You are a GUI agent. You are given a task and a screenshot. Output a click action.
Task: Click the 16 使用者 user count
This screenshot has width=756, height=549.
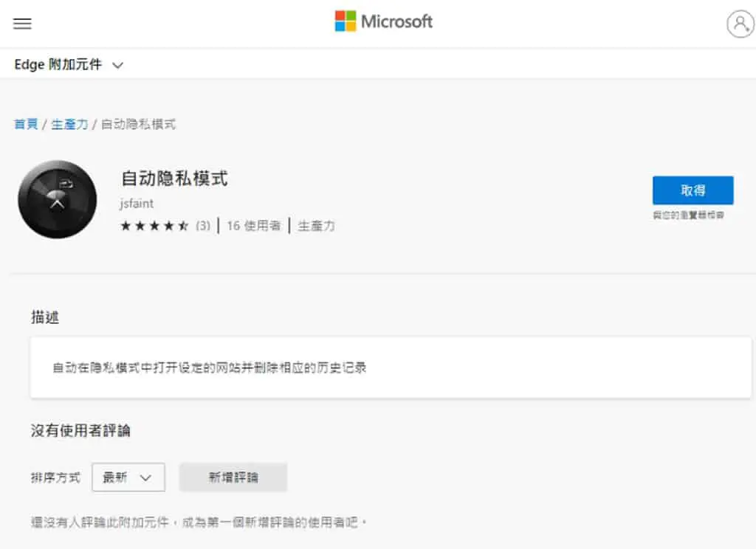tap(254, 226)
